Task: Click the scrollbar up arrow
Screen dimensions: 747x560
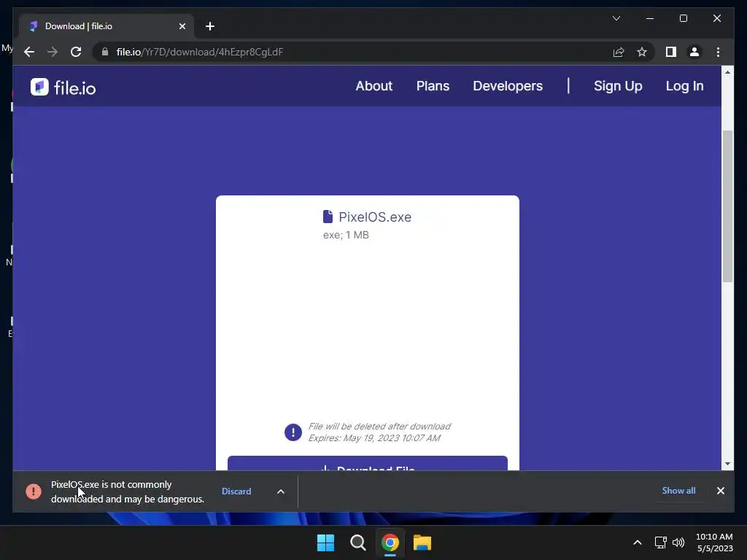Action: pos(727,72)
